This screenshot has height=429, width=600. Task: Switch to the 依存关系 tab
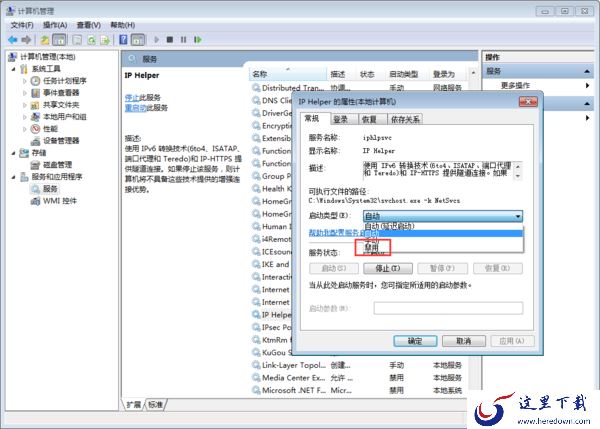pos(405,119)
